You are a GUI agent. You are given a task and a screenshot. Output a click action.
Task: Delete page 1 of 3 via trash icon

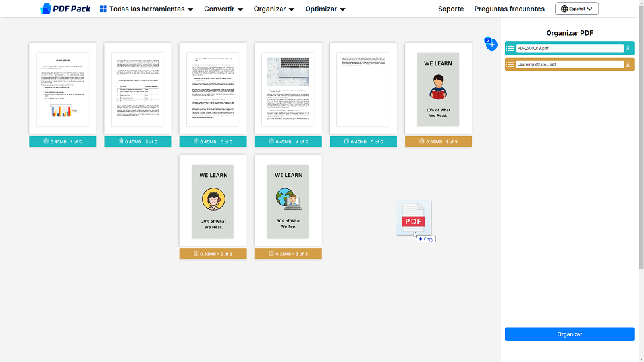pyautogui.click(x=421, y=142)
